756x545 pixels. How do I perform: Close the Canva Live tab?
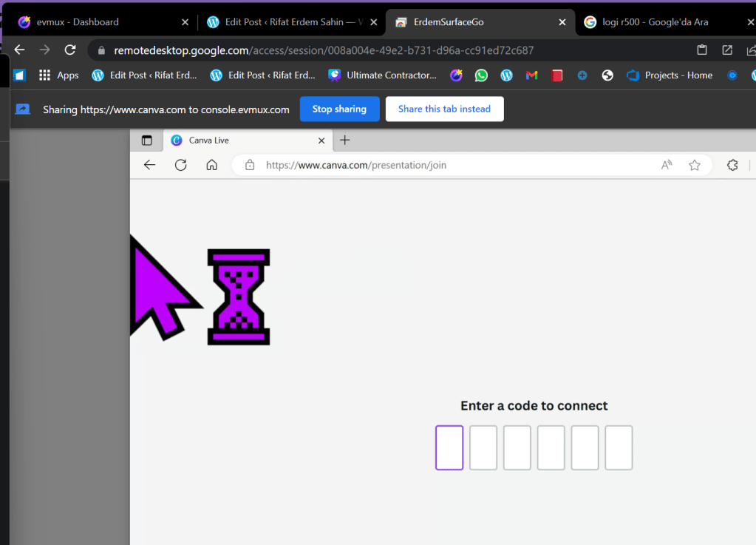coord(321,141)
